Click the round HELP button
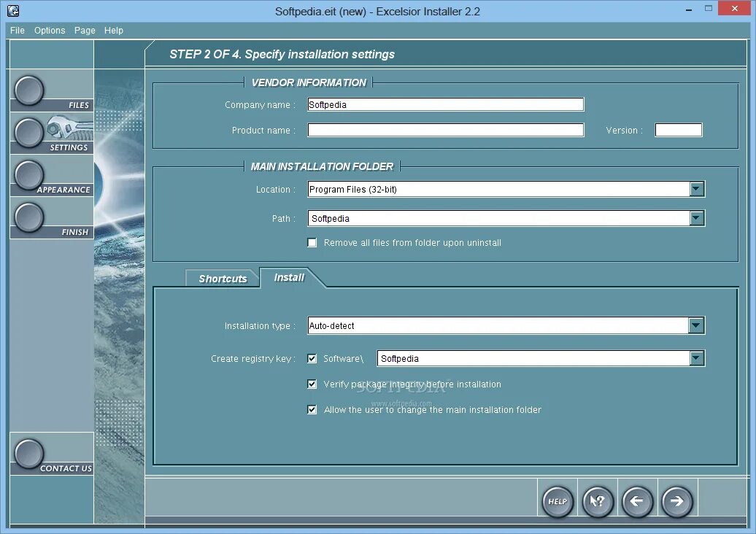Viewport: 756px width, 534px height. pyautogui.click(x=558, y=501)
